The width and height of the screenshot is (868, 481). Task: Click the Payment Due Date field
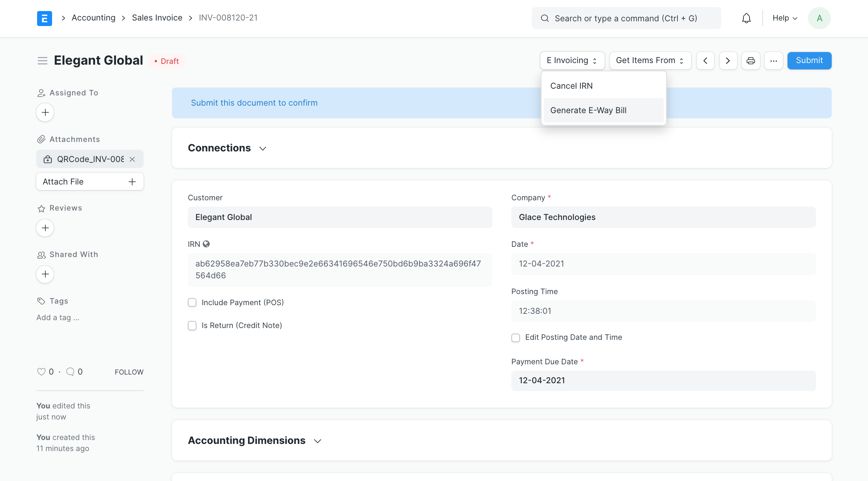pos(663,380)
